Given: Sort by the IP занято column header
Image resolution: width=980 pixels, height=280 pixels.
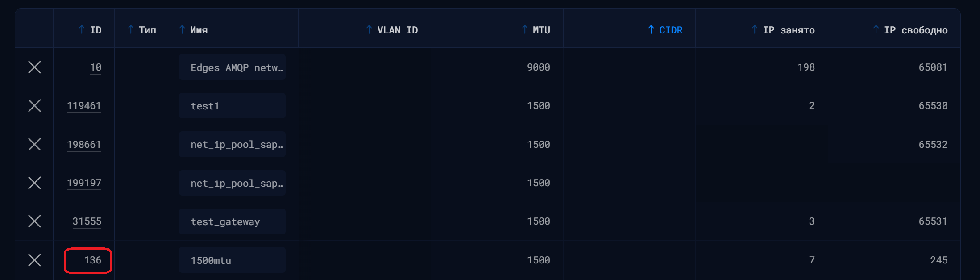Looking at the screenshot, I should (788, 30).
